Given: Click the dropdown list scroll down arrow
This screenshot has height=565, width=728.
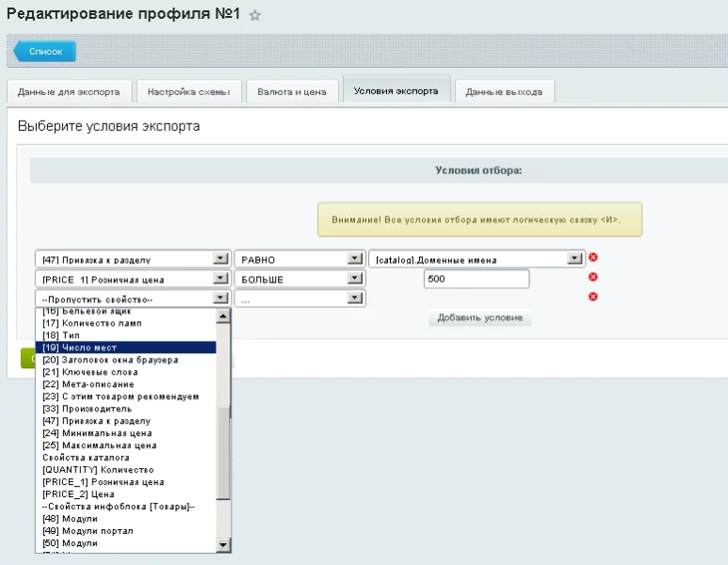Looking at the screenshot, I should coord(223,545).
